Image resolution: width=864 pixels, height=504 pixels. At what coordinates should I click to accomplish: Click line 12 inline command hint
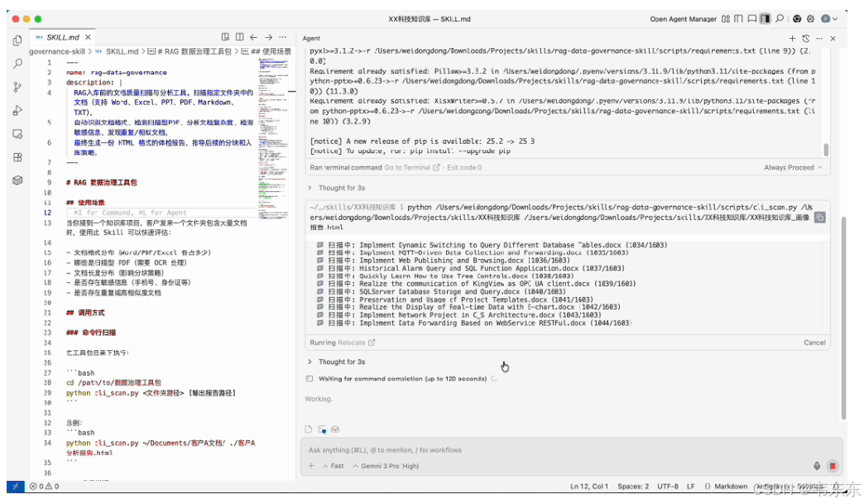(x=130, y=213)
